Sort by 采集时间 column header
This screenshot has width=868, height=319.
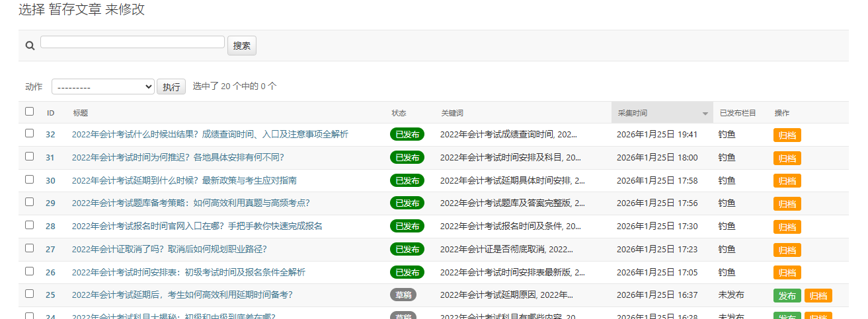(633, 113)
